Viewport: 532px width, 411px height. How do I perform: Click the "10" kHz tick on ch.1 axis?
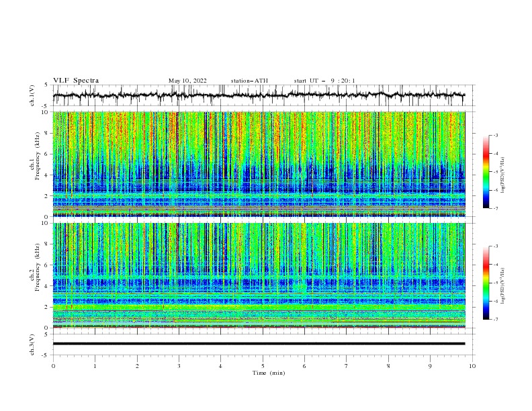point(46,112)
